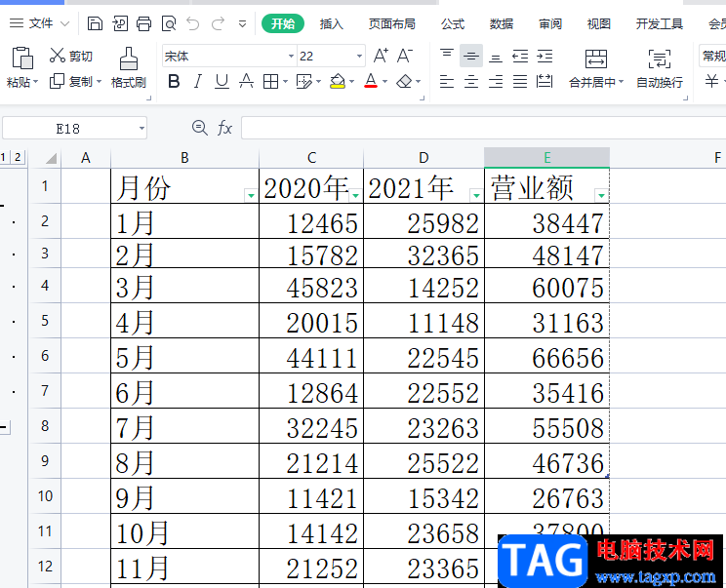Switch to the 数据 tab
Image resolution: width=726 pixels, height=588 pixels.
point(502,23)
